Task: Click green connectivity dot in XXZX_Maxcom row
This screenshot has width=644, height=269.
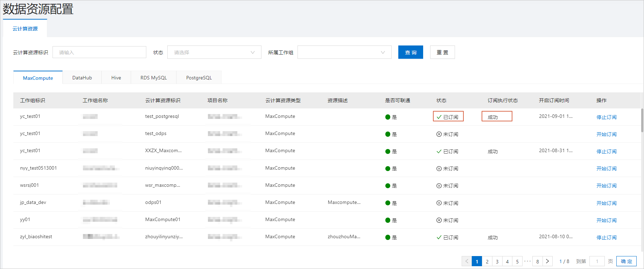Action: (388, 151)
